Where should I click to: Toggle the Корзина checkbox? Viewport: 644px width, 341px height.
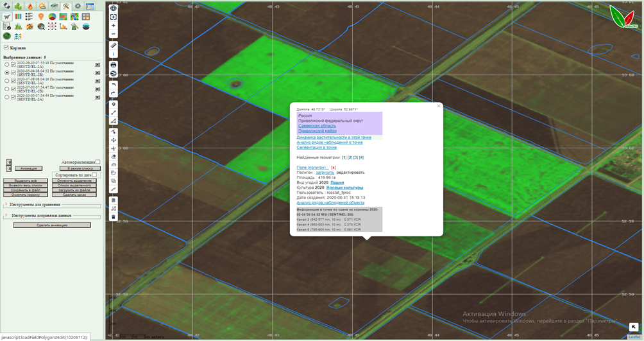(6, 48)
